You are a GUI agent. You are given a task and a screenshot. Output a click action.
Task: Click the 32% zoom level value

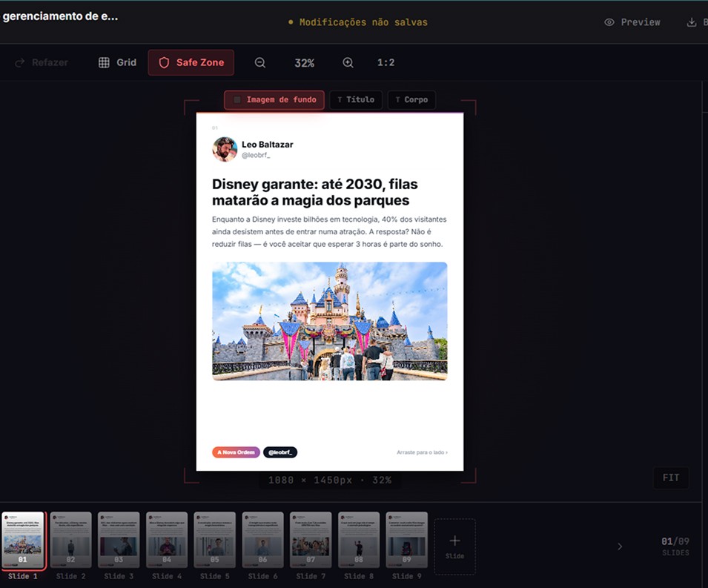click(x=305, y=63)
